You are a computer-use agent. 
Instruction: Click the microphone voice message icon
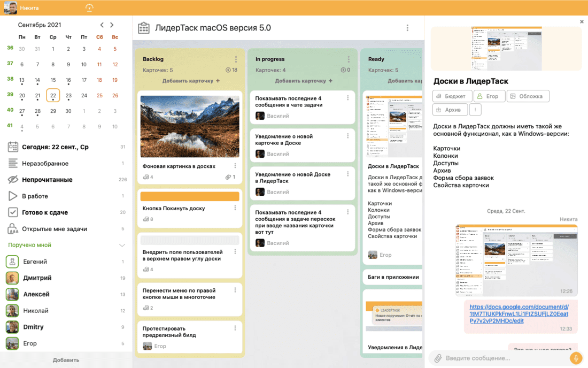576,358
